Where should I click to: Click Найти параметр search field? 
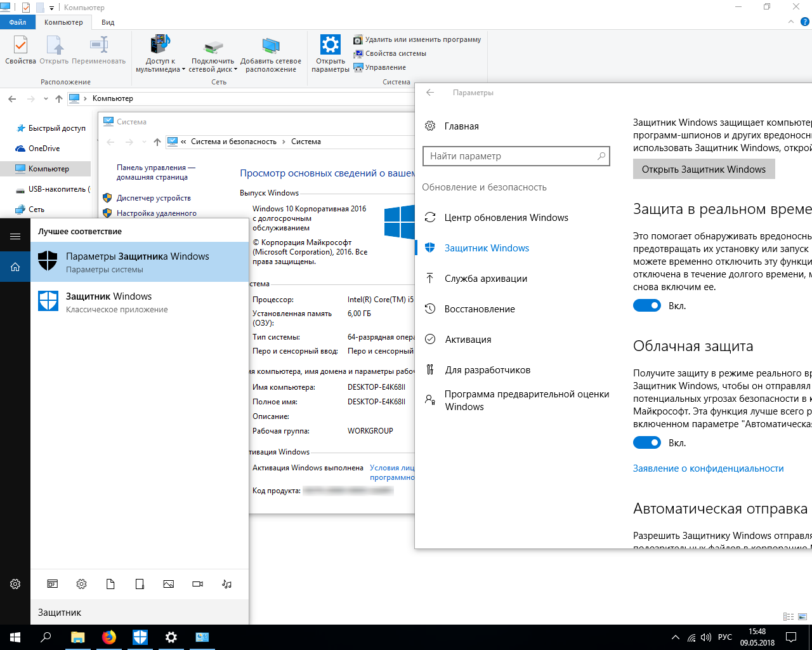[x=516, y=156]
